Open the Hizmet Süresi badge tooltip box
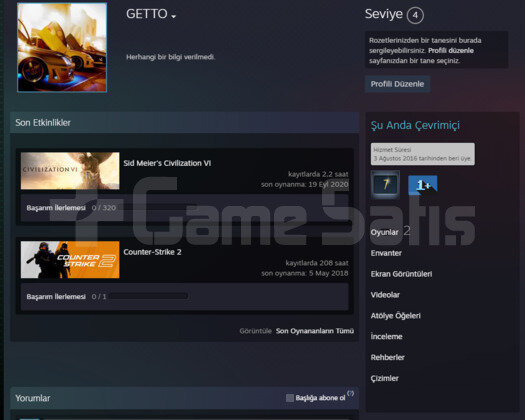 tap(423, 154)
